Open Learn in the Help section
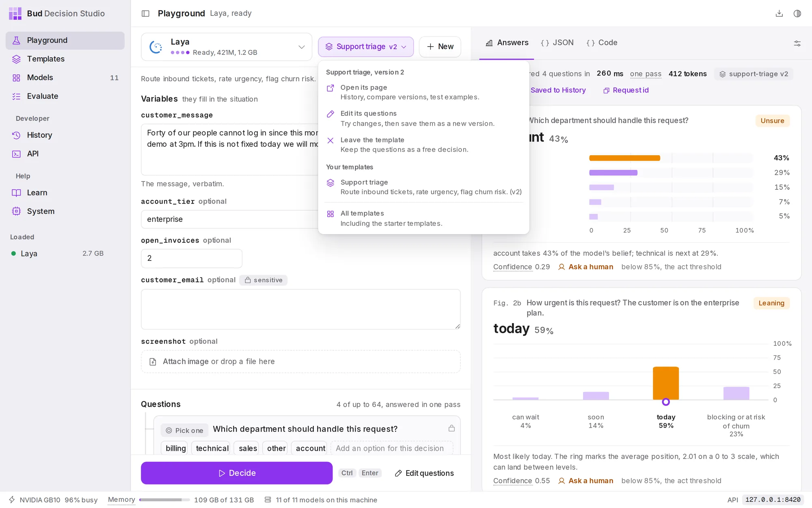The image size is (812, 508). point(65,193)
